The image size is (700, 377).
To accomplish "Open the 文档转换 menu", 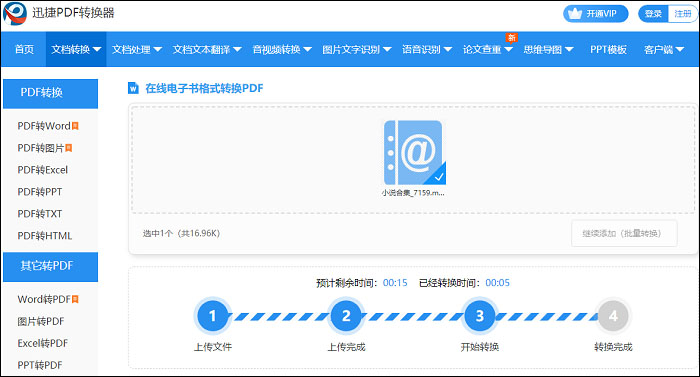I will point(76,49).
